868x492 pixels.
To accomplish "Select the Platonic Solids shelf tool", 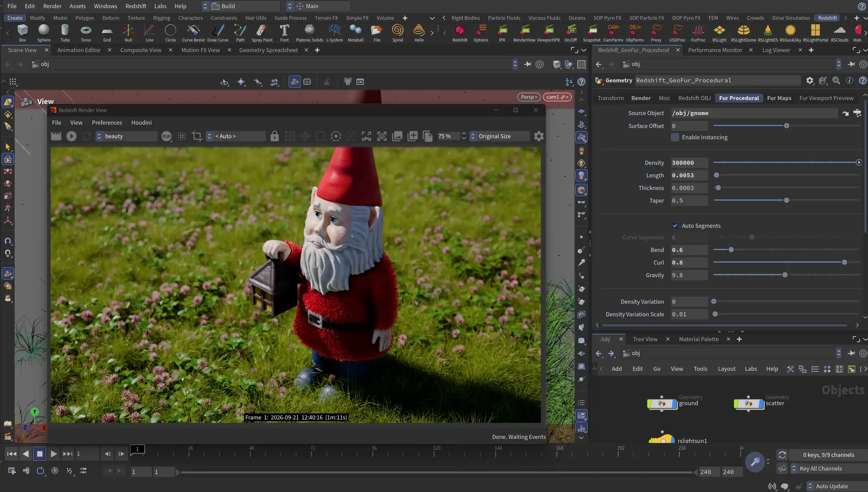I will 309,33.
